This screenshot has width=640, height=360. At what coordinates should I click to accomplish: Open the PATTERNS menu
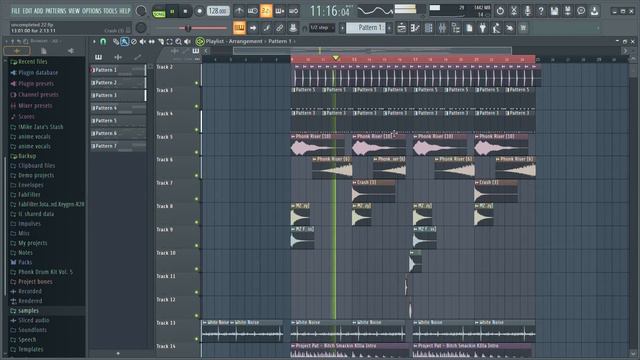point(56,11)
